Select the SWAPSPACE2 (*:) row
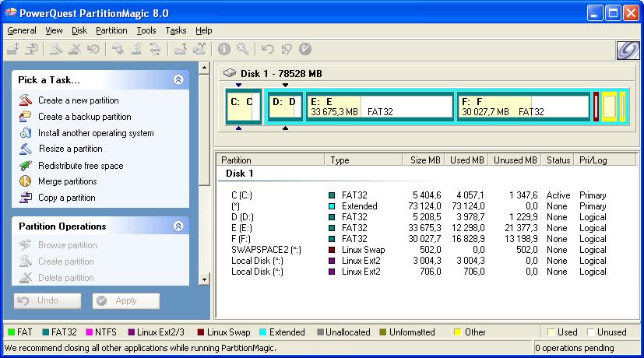Viewport: 644px width, 358px height. coord(419,250)
